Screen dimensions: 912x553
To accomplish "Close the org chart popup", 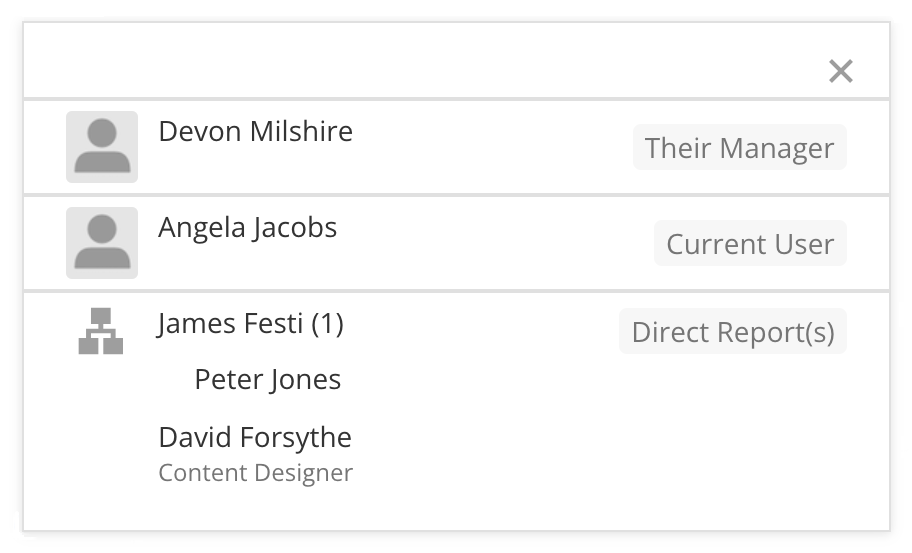I will pyautogui.click(x=840, y=72).
